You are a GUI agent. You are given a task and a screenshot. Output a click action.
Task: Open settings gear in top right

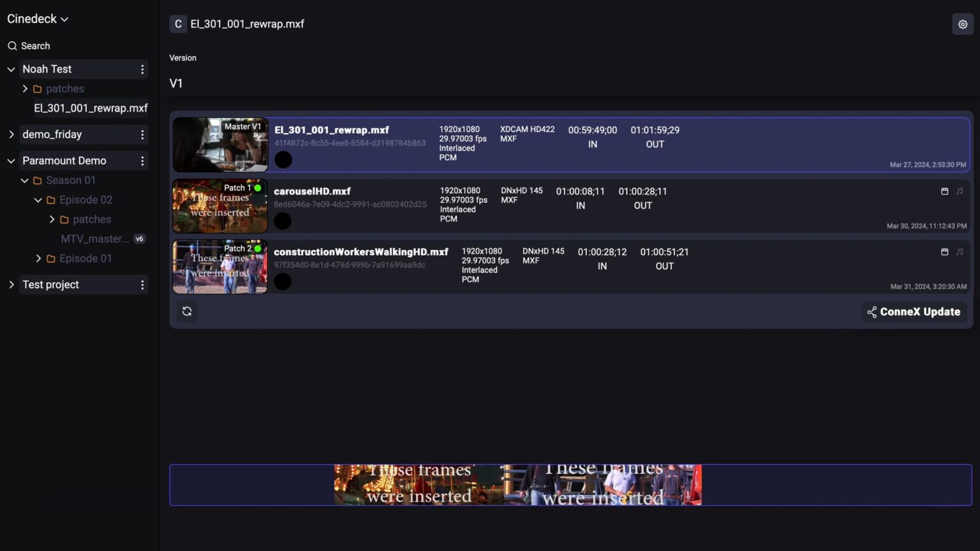[962, 24]
